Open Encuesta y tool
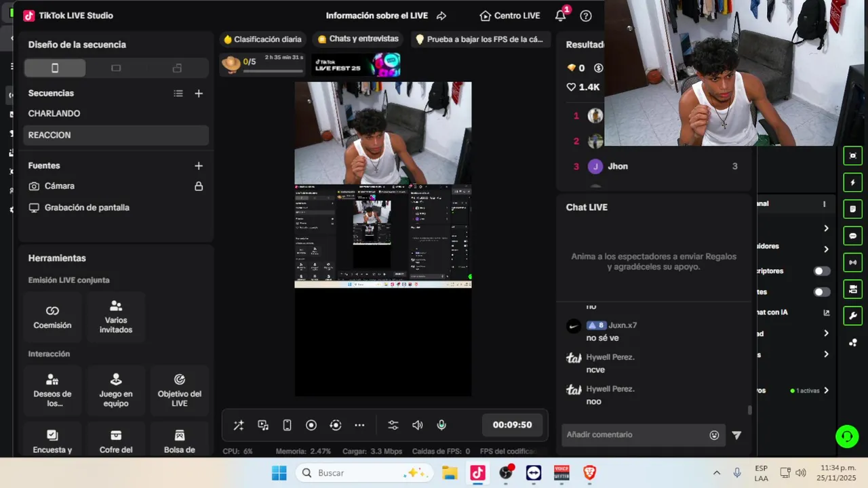Viewport: 868px width, 488px height. 52,441
